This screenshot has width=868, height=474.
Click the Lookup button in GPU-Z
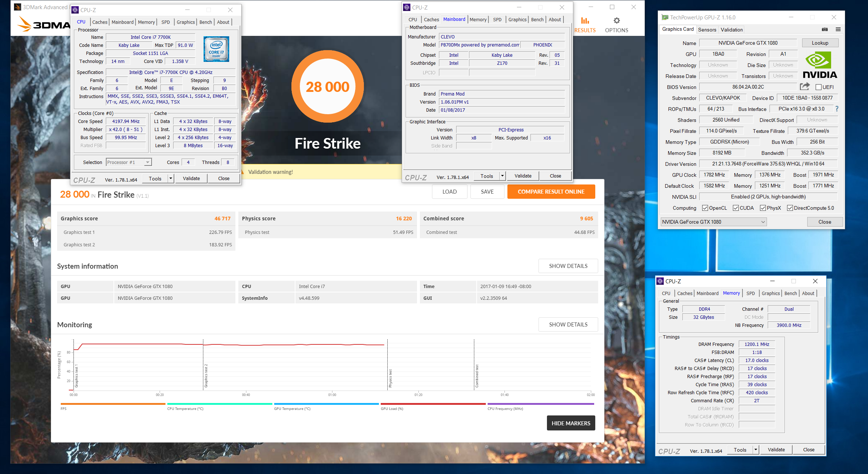(820, 43)
